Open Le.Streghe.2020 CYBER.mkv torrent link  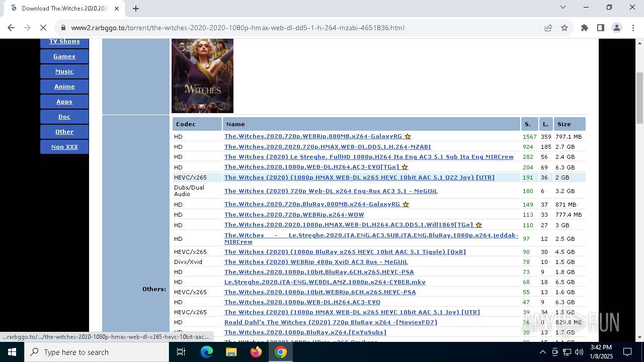(x=325, y=282)
